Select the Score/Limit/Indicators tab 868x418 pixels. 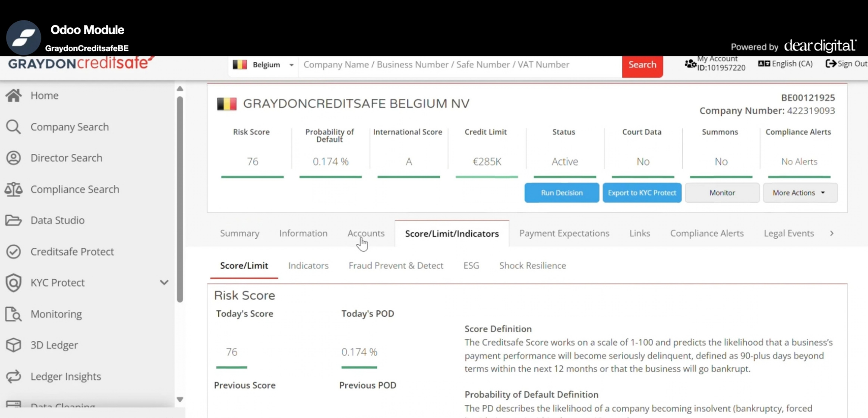coord(452,234)
